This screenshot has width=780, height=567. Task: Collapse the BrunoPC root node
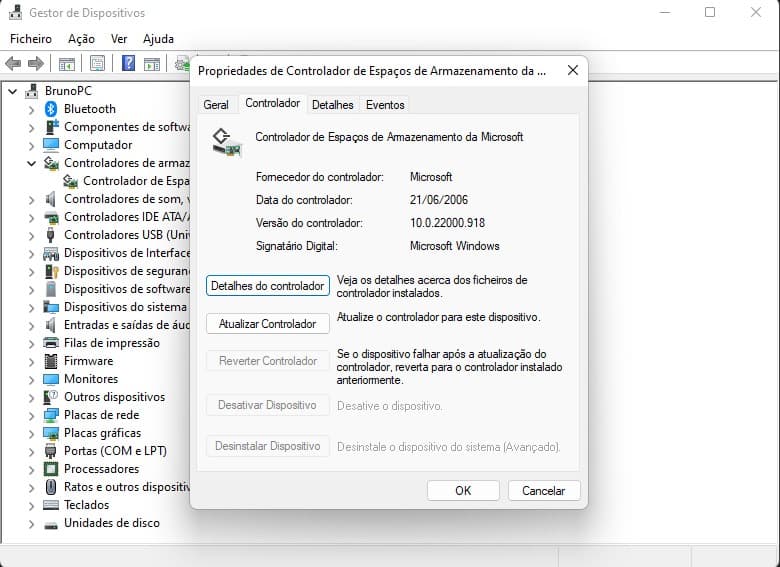(13, 91)
